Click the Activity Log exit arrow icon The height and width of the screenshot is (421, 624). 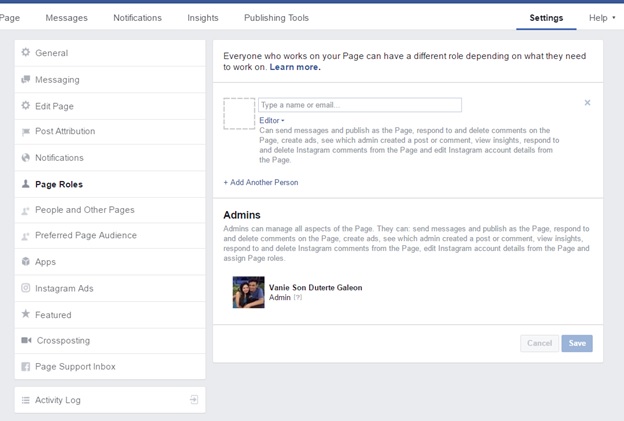194,400
